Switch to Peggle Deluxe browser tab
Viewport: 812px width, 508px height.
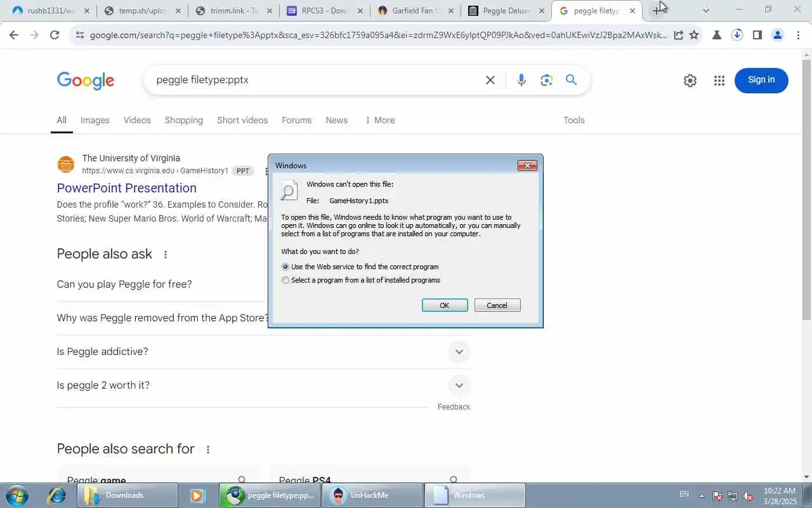tap(506, 11)
